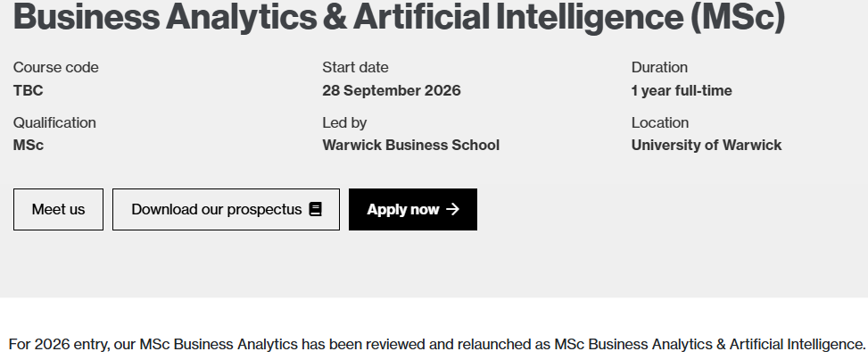Select the Led by label

click(x=344, y=122)
